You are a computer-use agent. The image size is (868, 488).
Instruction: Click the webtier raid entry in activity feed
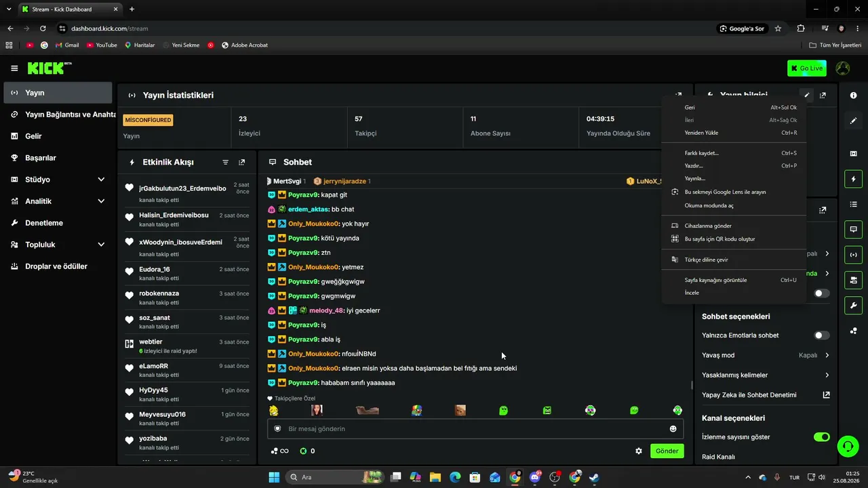(x=187, y=346)
